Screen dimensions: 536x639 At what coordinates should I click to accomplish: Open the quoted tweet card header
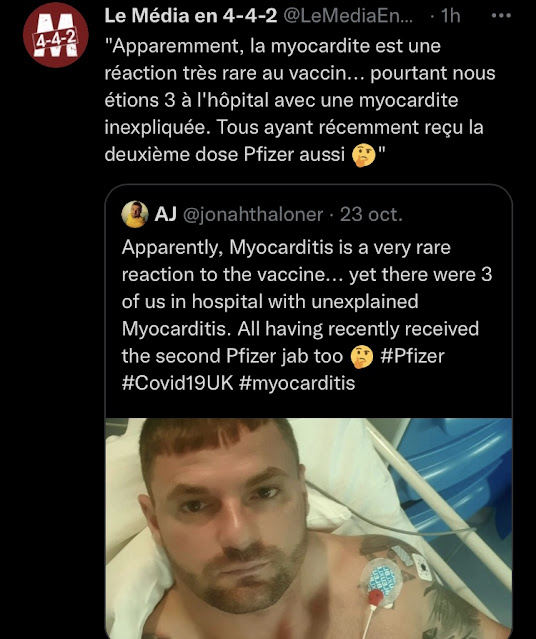tap(262, 214)
